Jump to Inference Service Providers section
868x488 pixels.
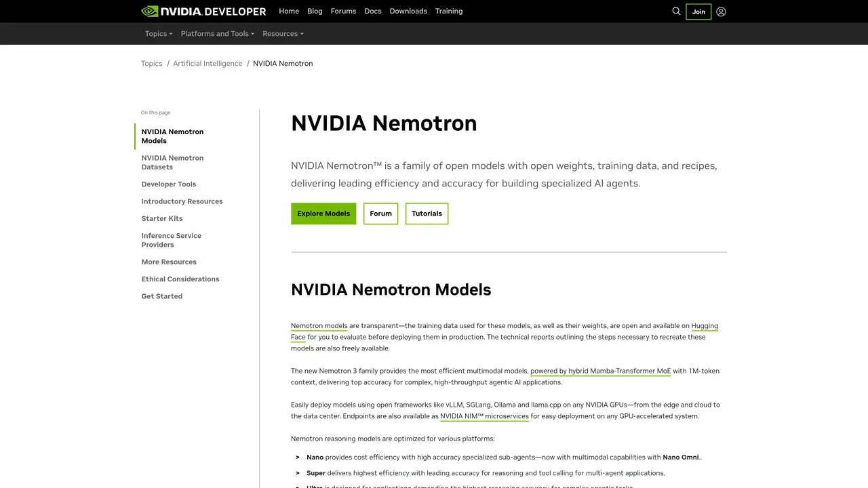pos(172,240)
